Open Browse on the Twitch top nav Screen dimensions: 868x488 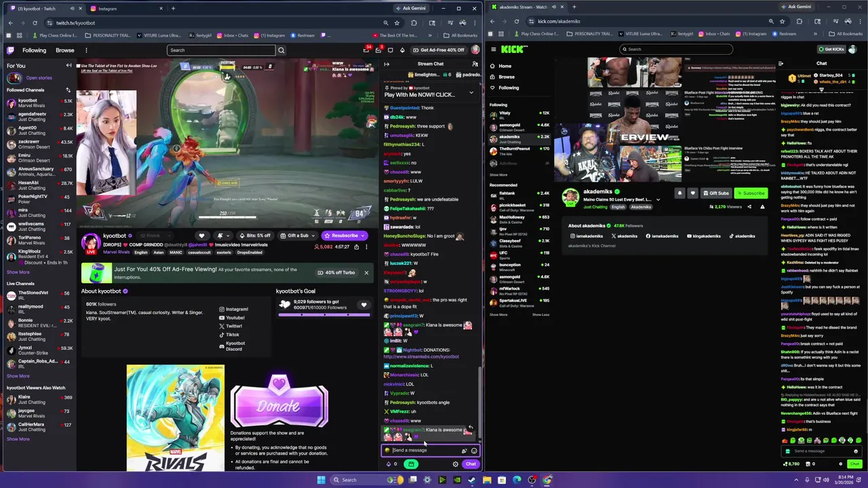pos(65,50)
